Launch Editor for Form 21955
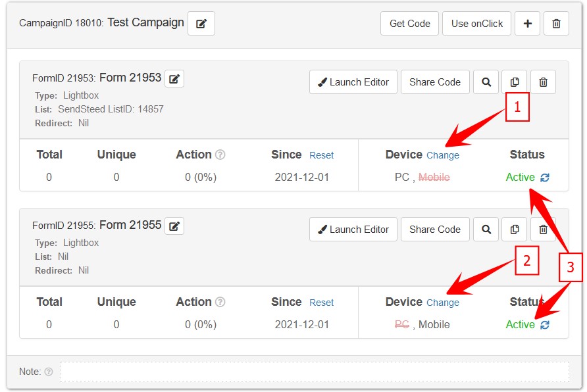The height and width of the screenshot is (392, 587). click(353, 230)
